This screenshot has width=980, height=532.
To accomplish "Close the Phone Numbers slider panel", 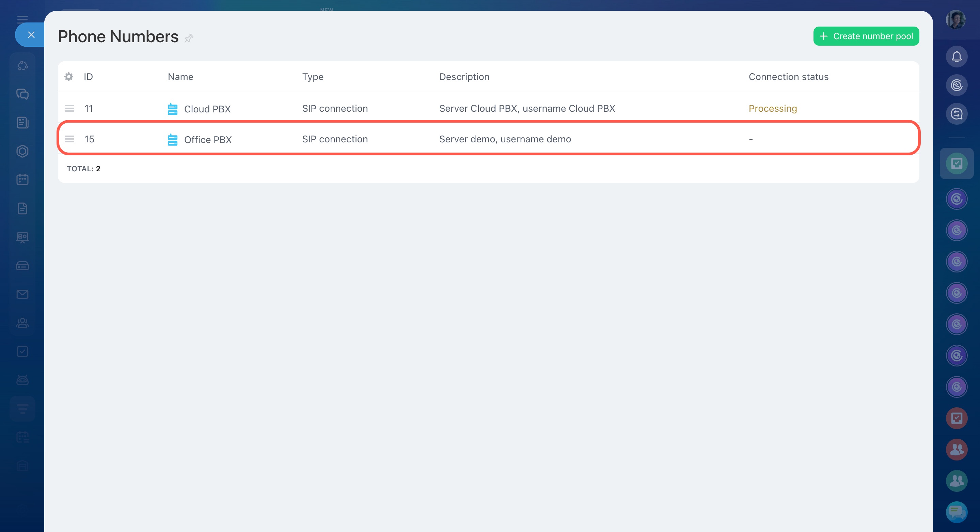I will tap(31, 35).
